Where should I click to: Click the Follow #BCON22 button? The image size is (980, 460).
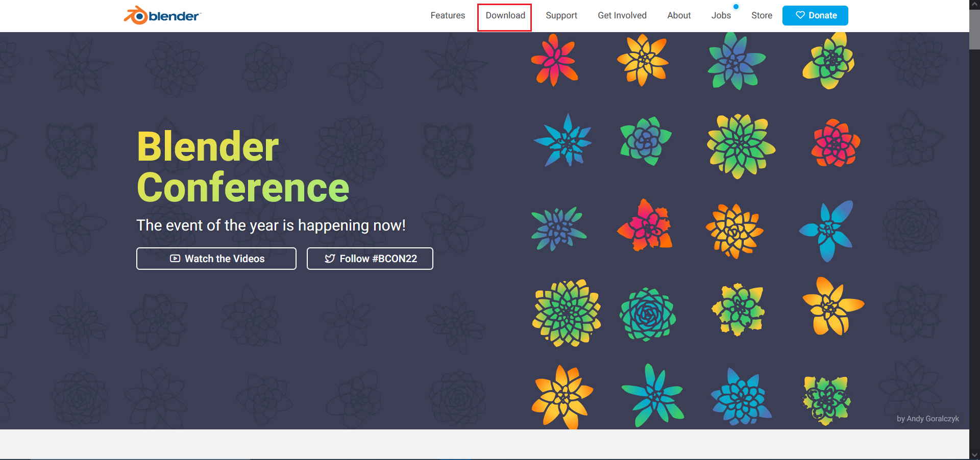(x=370, y=259)
